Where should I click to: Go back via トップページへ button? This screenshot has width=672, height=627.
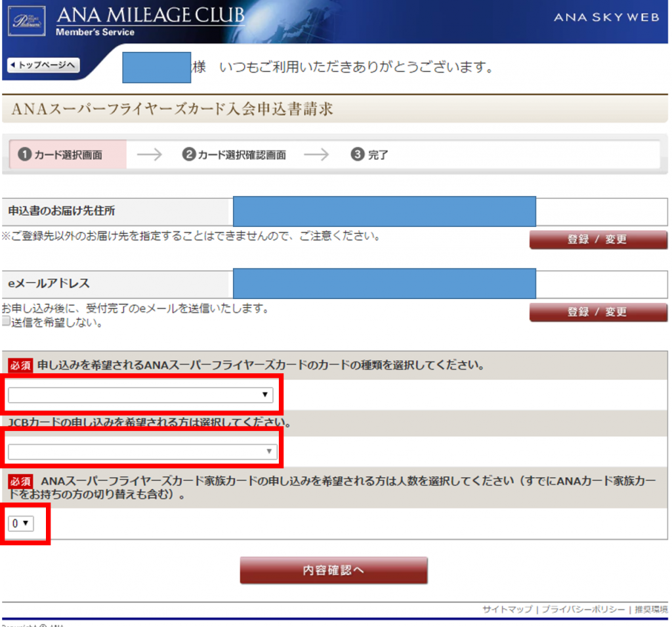coord(43,65)
